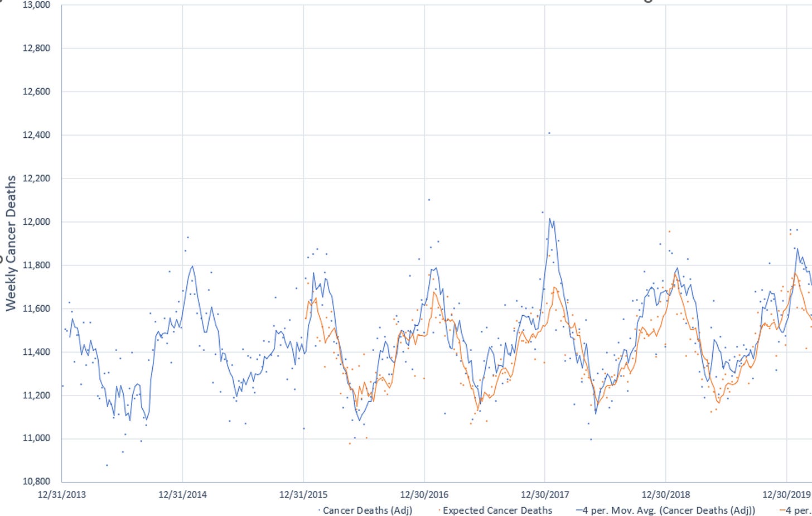Select the 12/31/2015 date label

point(303,495)
